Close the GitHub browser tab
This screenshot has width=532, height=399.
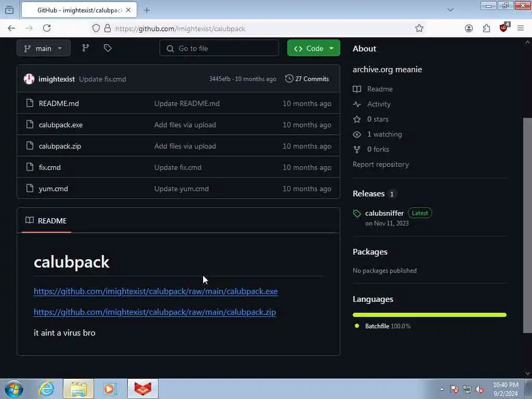coord(128,10)
